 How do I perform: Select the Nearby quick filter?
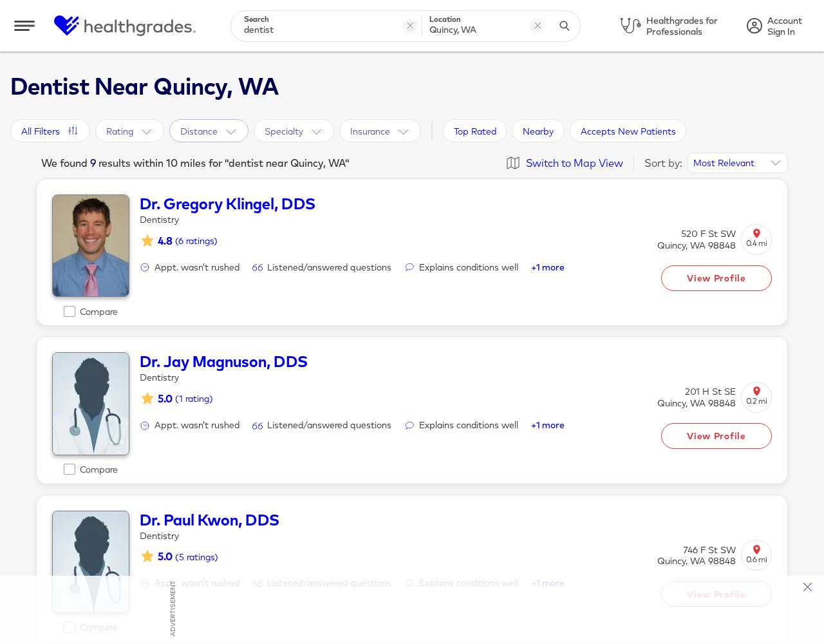click(538, 131)
